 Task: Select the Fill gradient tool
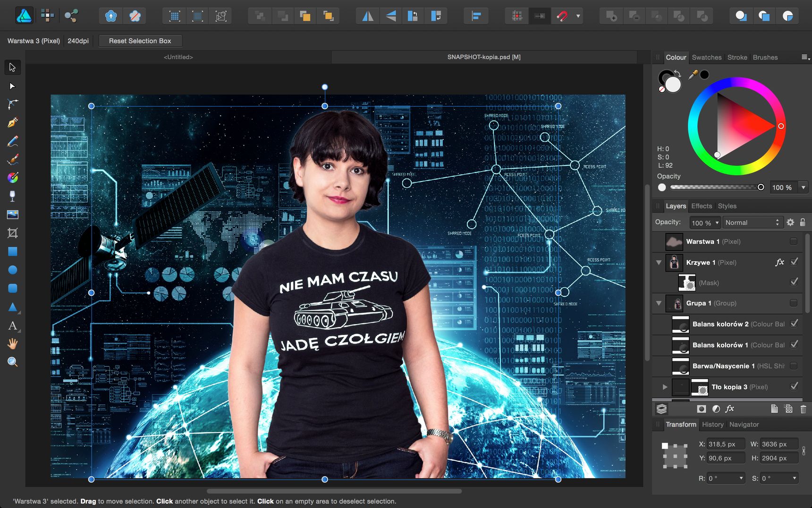pos(12,178)
